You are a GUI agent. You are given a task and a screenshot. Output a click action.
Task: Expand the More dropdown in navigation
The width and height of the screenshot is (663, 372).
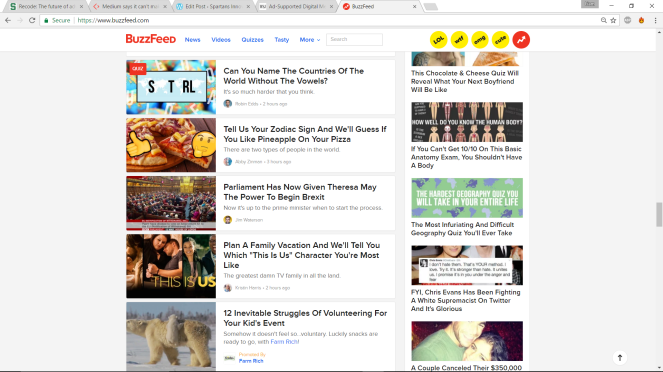pyautogui.click(x=310, y=40)
